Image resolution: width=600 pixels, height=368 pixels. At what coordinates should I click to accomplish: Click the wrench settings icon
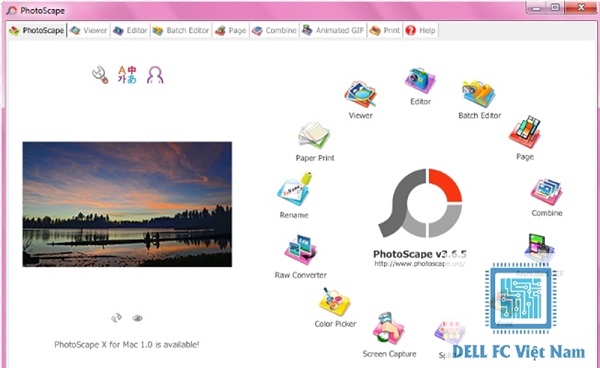pyautogui.click(x=100, y=75)
